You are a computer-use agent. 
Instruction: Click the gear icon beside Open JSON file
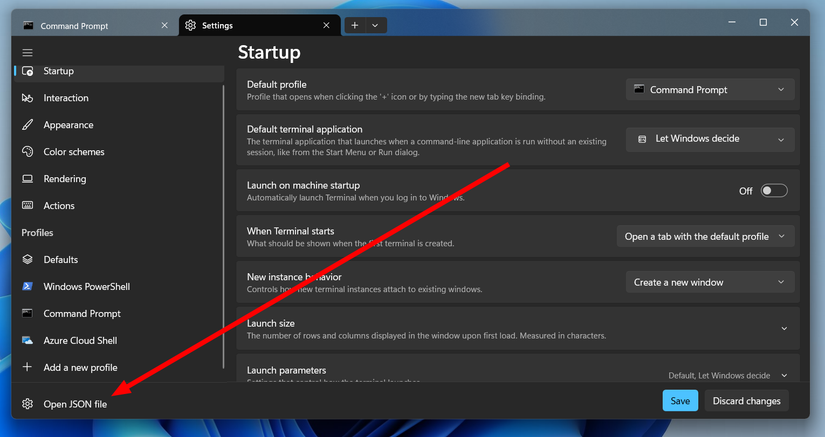click(27, 403)
